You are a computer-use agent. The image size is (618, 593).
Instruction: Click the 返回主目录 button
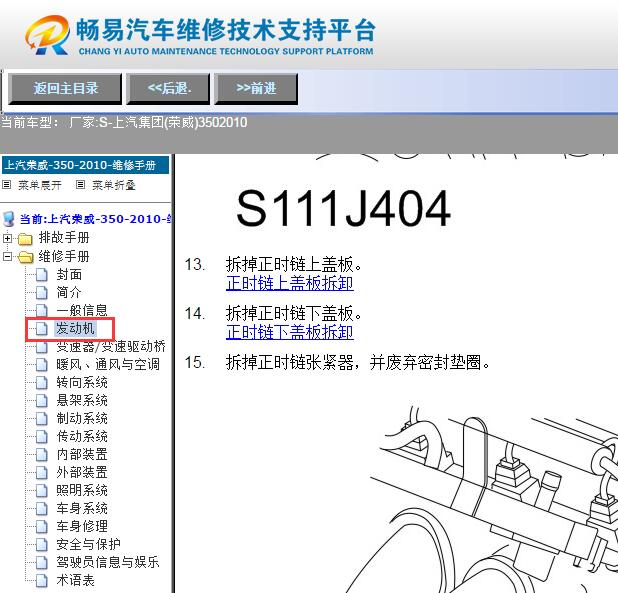[65, 89]
